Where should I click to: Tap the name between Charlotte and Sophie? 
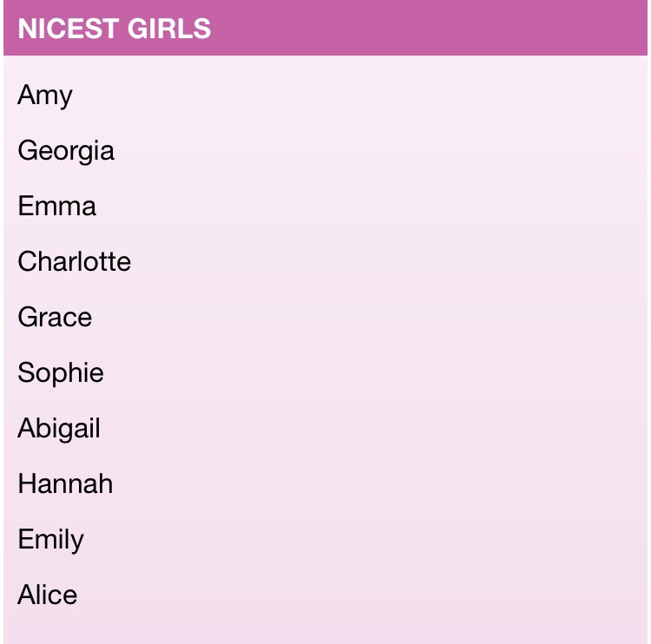point(55,317)
